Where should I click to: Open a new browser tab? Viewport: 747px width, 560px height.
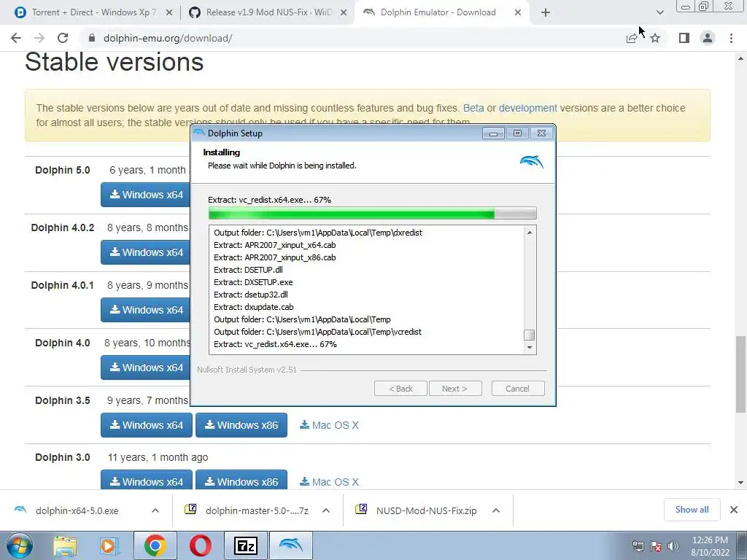coord(546,12)
